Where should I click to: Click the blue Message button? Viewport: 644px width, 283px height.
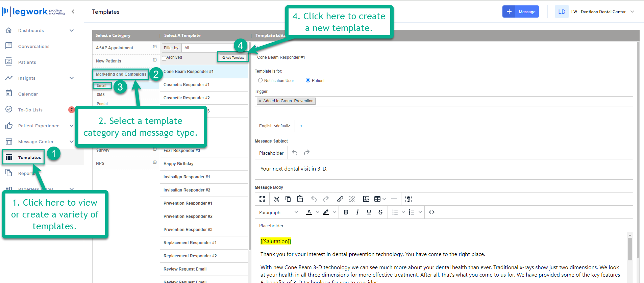(520, 11)
